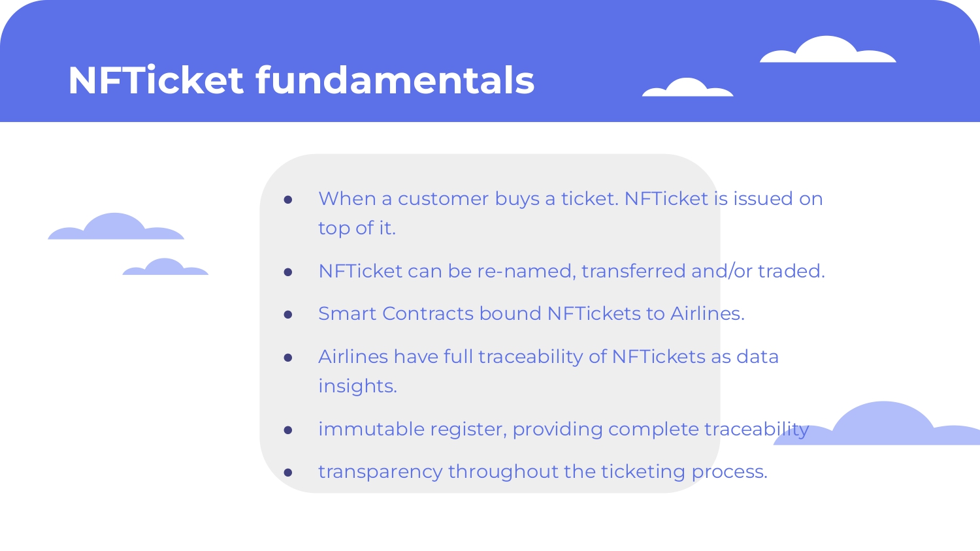Click the line 'top of it.'
Image resolution: width=980 pixels, height=551 pixels.
(x=357, y=228)
